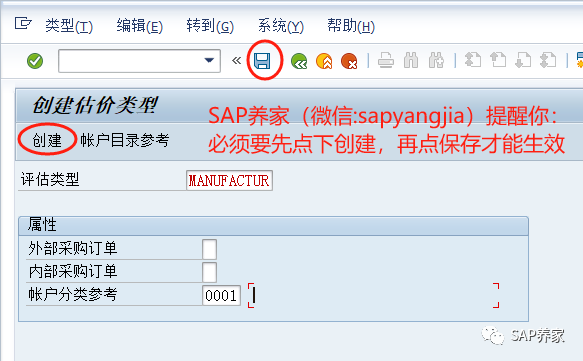
Task: Click the red Cancel icon
Action: pos(349,61)
